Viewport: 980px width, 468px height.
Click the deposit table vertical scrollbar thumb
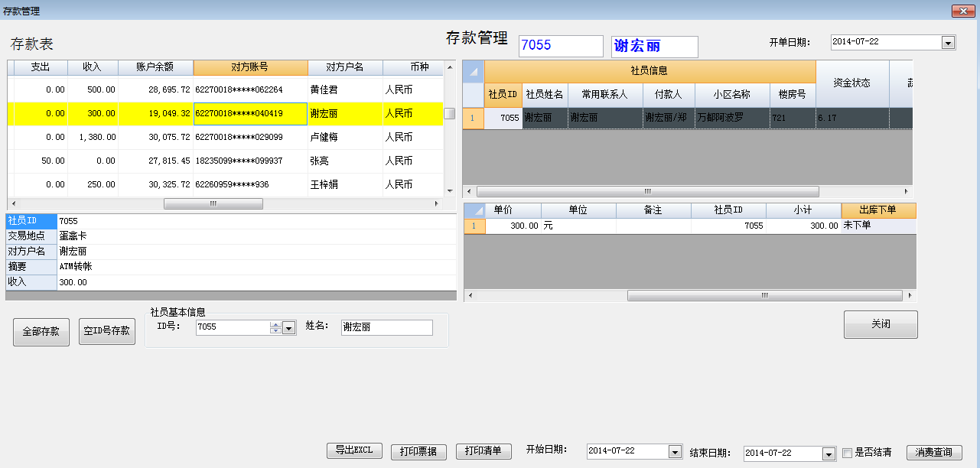(x=450, y=113)
